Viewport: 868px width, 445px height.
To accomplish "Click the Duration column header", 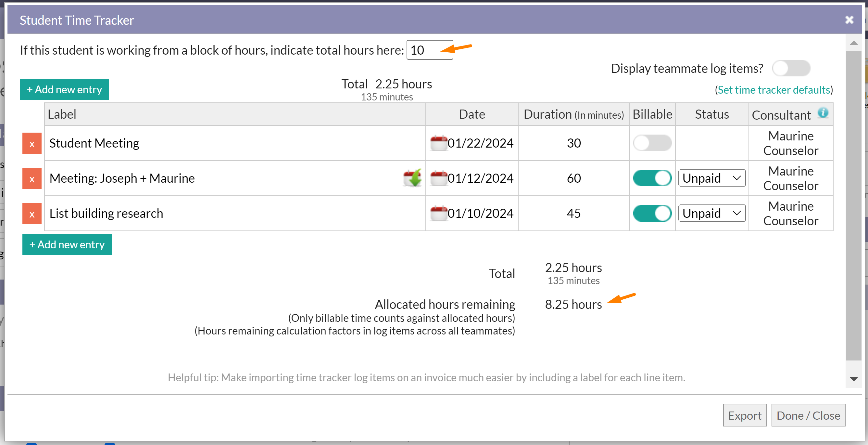I will [x=573, y=114].
